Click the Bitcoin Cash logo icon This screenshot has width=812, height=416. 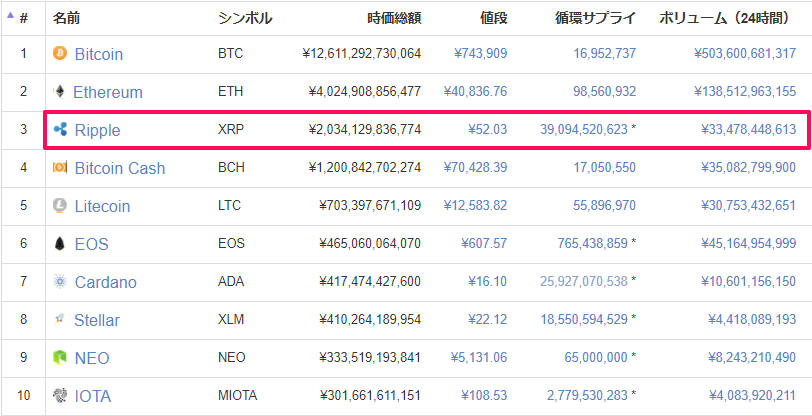click(x=60, y=168)
